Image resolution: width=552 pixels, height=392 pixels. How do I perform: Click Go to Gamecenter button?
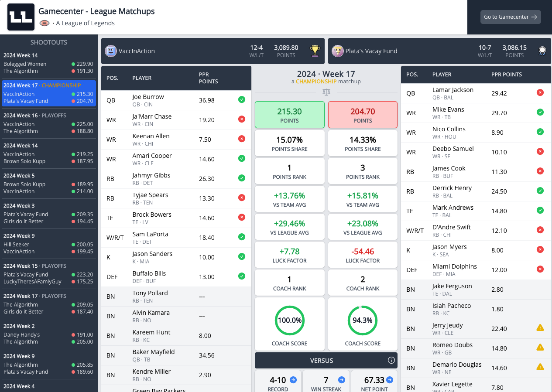pos(511,17)
